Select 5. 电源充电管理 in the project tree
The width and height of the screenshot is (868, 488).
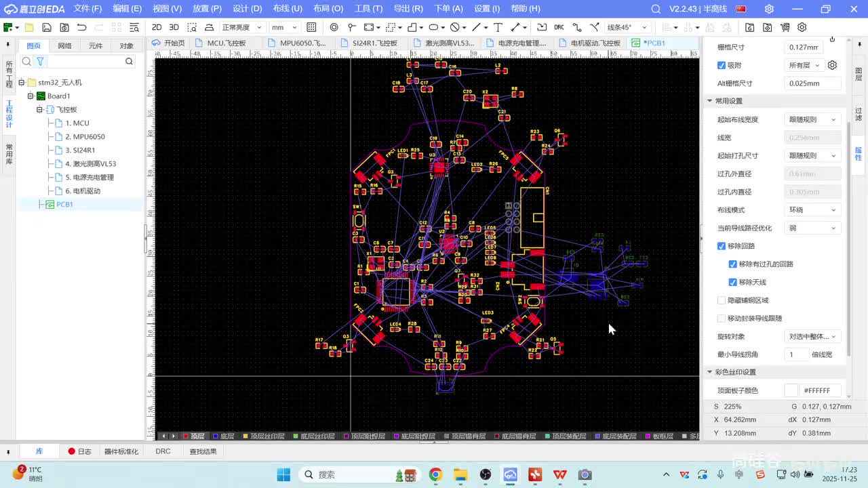click(x=89, y=177)
